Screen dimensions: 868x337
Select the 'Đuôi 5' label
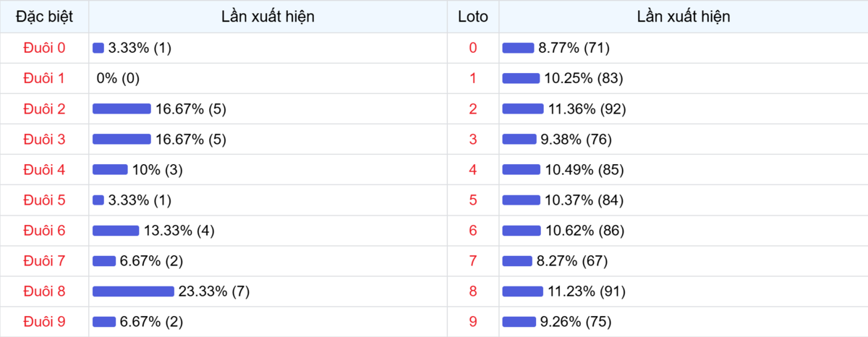pos(44,200)
